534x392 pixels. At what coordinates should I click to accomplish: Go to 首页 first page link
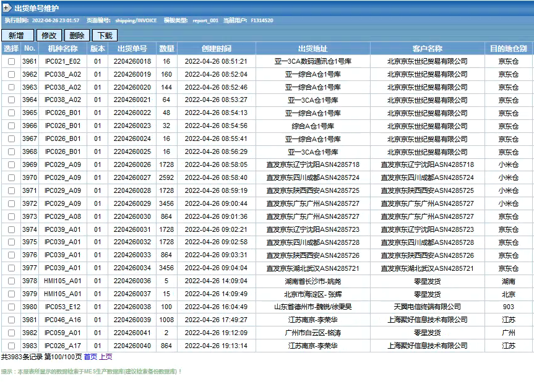(90, 357)
